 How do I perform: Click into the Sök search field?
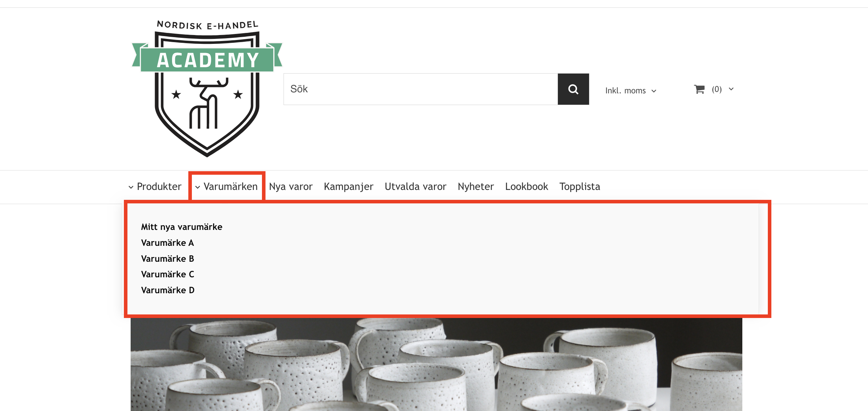point(421,89)
